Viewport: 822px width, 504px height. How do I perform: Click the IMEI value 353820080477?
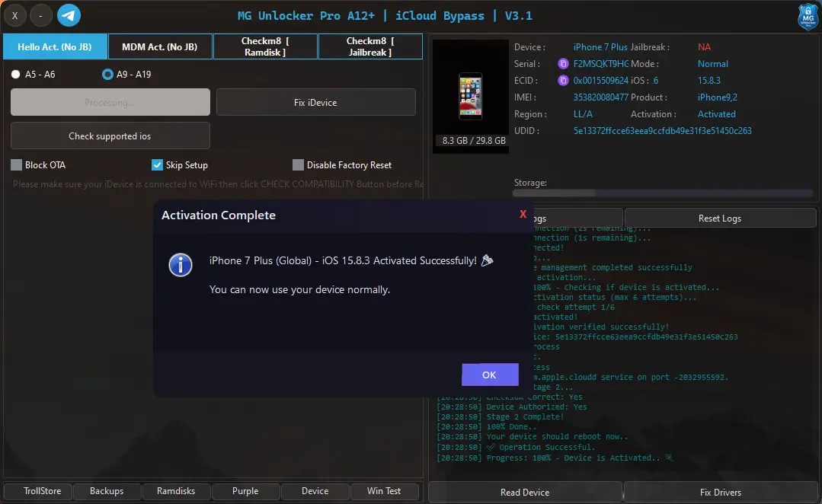click(601, 97)
